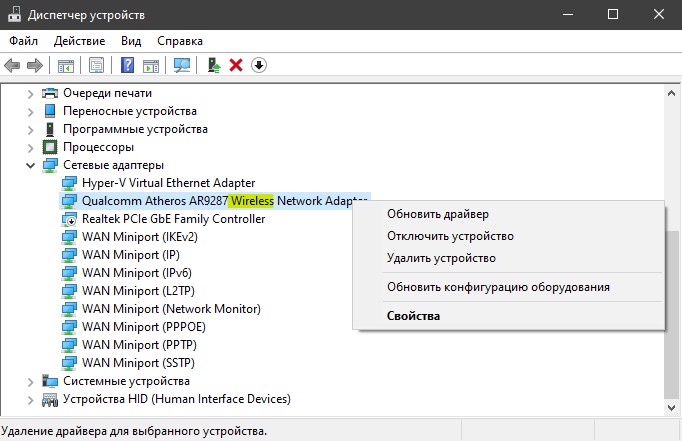This screenshot has width=682, height=441.
Task: Click the Hyper-V Virtual Ethernet Adapter icon
Action: (69, 183)
